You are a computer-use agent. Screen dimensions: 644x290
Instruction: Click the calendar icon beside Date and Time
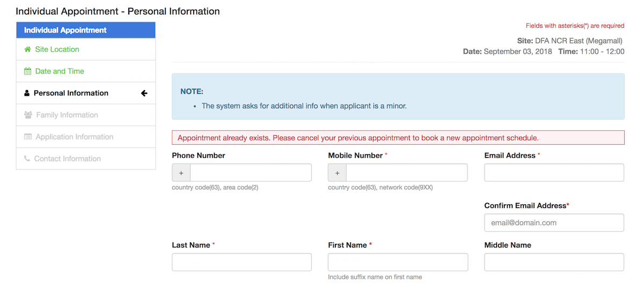[x=28, y=71]
